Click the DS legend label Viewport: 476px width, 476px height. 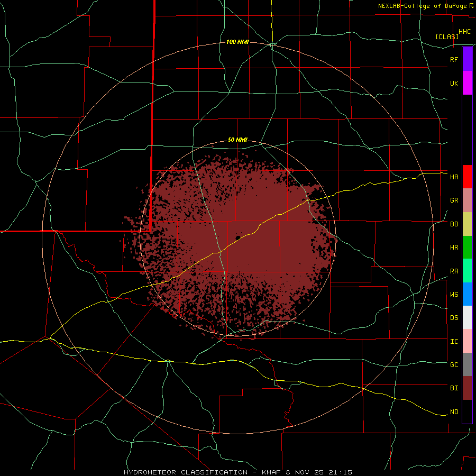pos(454,318)
